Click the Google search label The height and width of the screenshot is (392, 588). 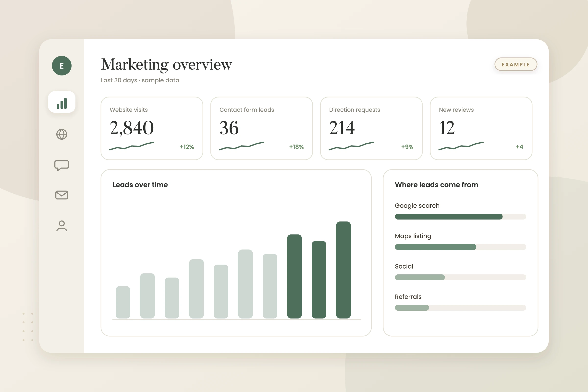[x=417, y=206]
